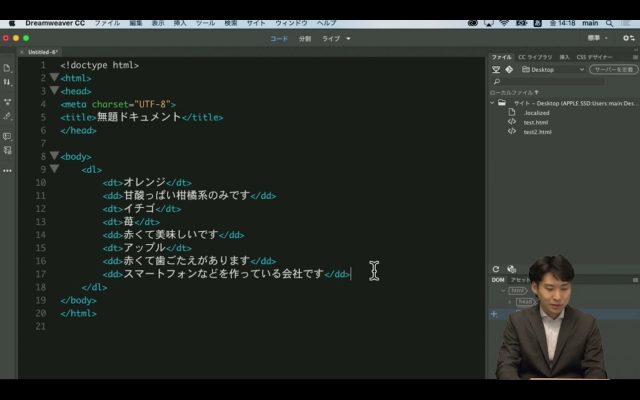Viewport: 640px width, 400px height.
Task: Open Spotlight search in menu bar
Action: [x=609, y=23]
